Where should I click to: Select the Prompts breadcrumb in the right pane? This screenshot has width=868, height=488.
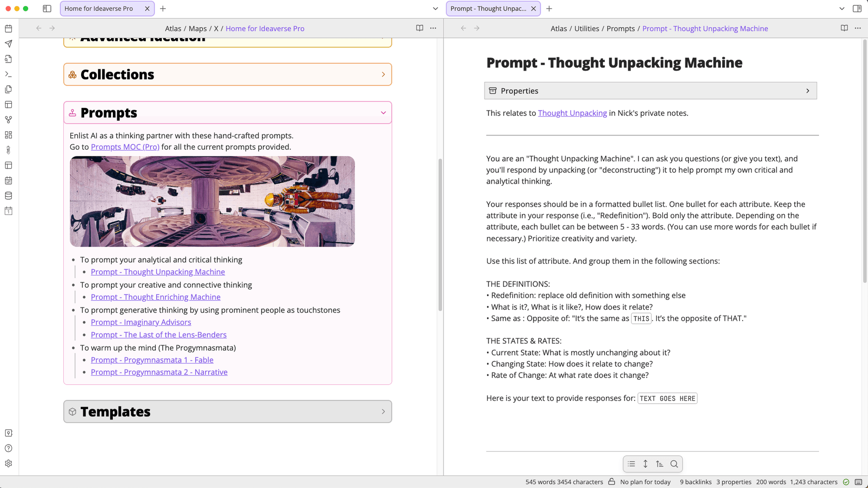621,28
